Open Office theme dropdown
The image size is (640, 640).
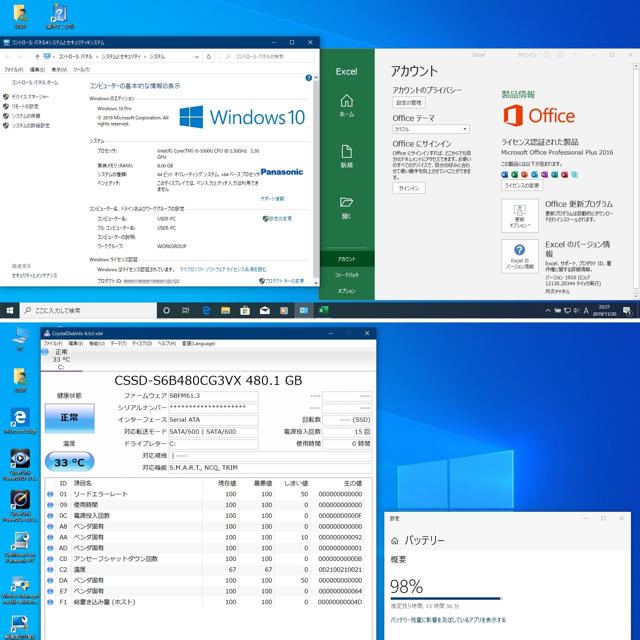pos(431,129)
